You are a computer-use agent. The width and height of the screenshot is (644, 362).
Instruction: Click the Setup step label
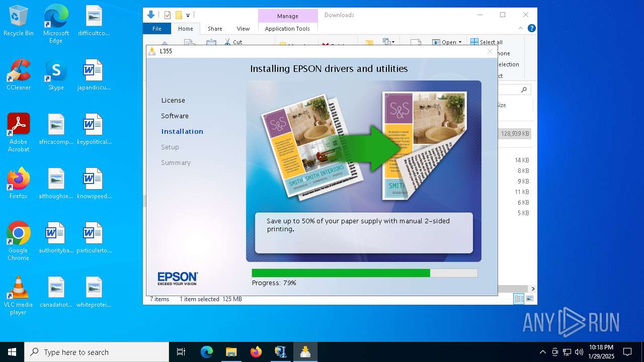[x=170, y=147]
